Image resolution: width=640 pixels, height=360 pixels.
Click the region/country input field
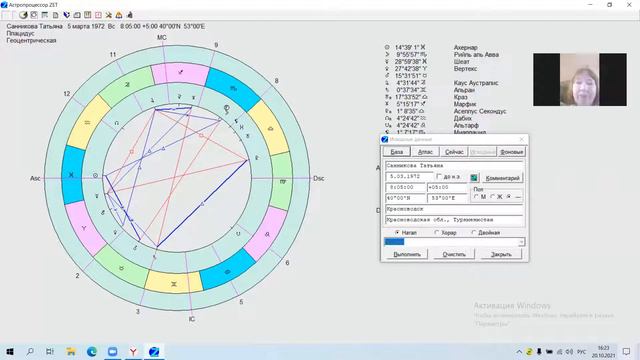[454, 220]
